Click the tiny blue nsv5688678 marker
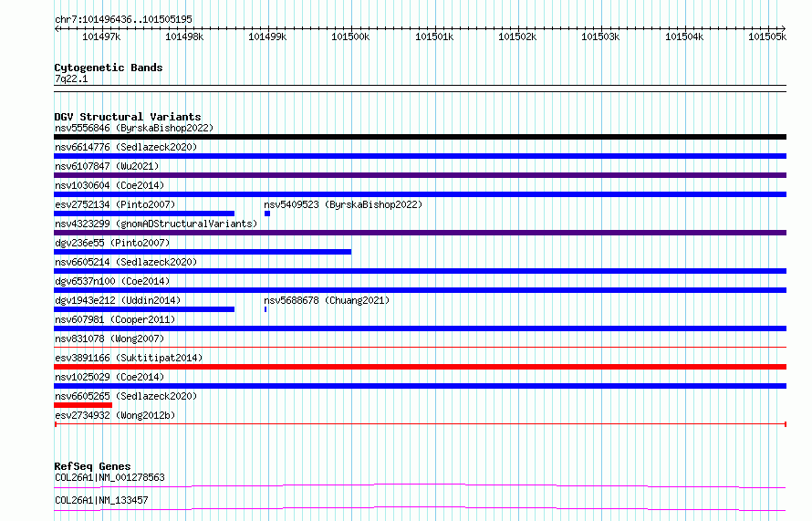 click(265, 309)
